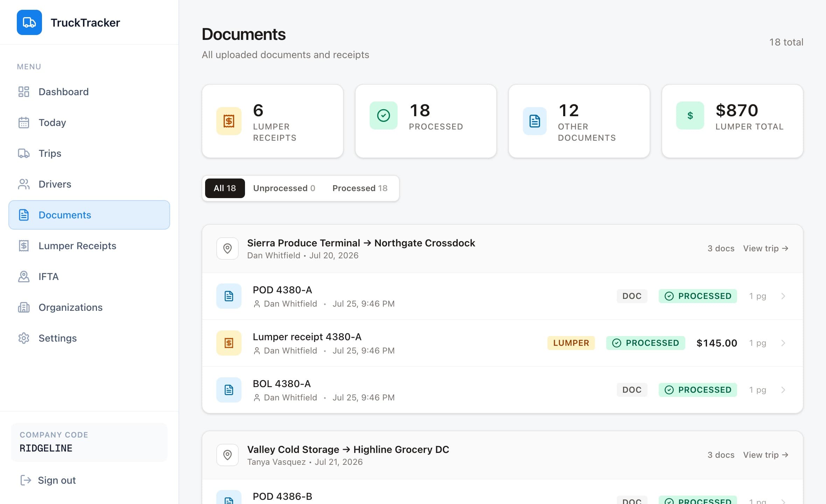Click the POD 4386-B document title
Screen dimensions: 826x504
[282, 497]
